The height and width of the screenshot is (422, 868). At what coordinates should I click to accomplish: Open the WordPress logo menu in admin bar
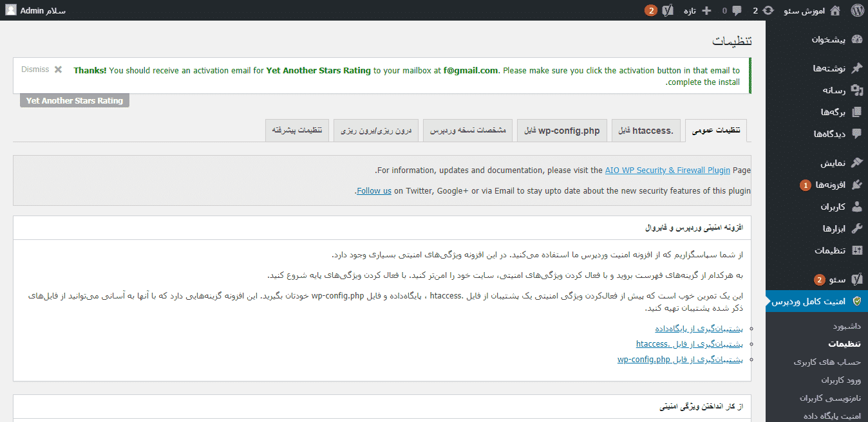[856, 10]
